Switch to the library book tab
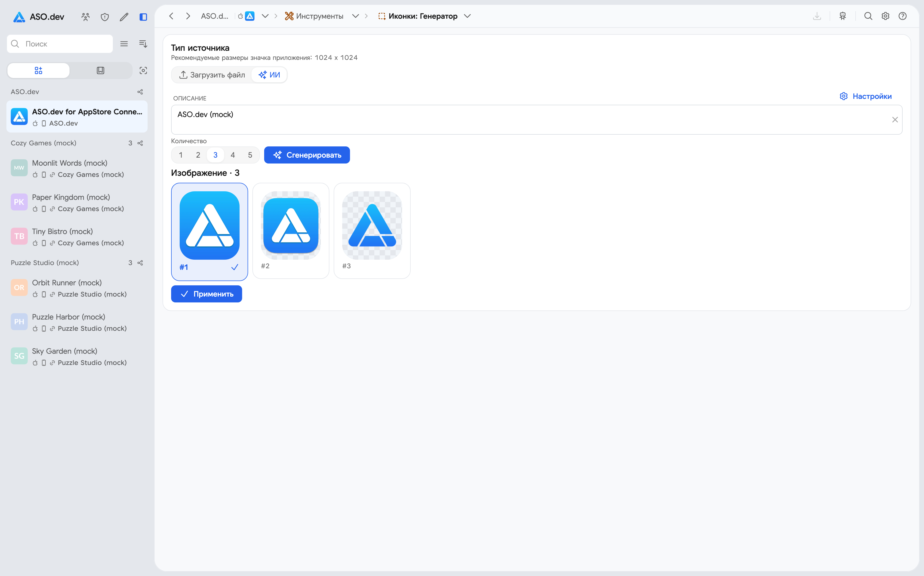Screen dimensions: 924x576 tap(101, 71)
